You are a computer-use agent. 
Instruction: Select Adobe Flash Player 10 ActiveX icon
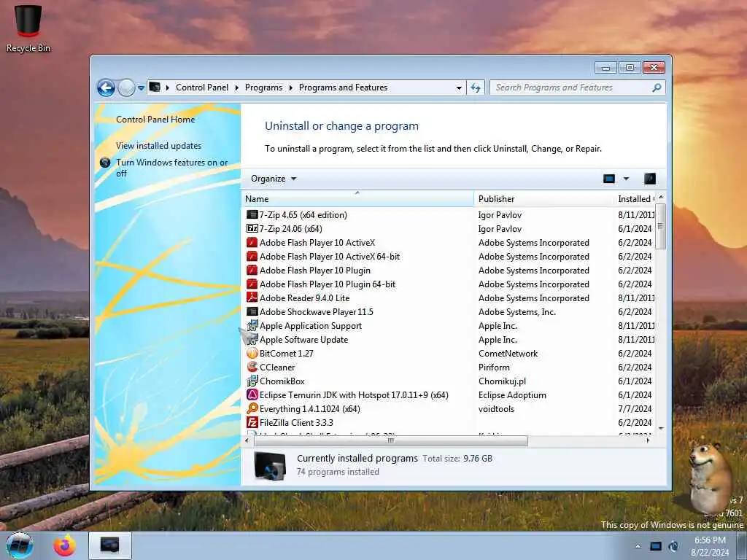click(x=252, y=242)
